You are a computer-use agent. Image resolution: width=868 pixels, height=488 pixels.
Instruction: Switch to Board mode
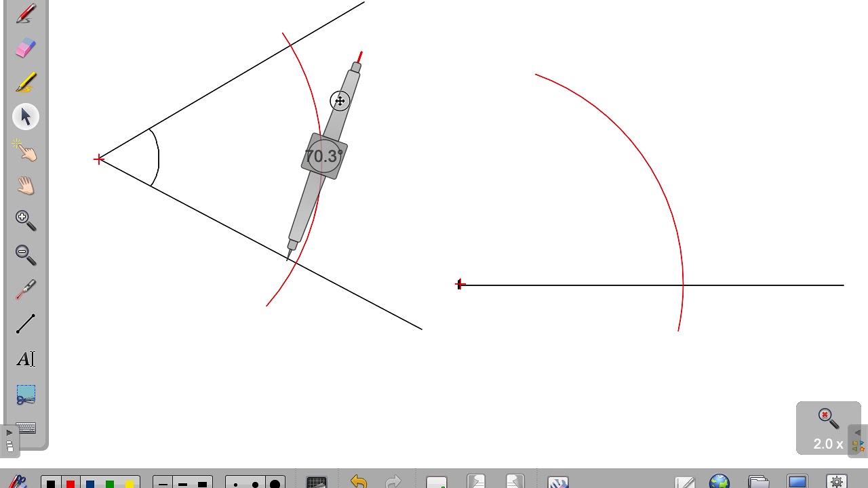684,482
